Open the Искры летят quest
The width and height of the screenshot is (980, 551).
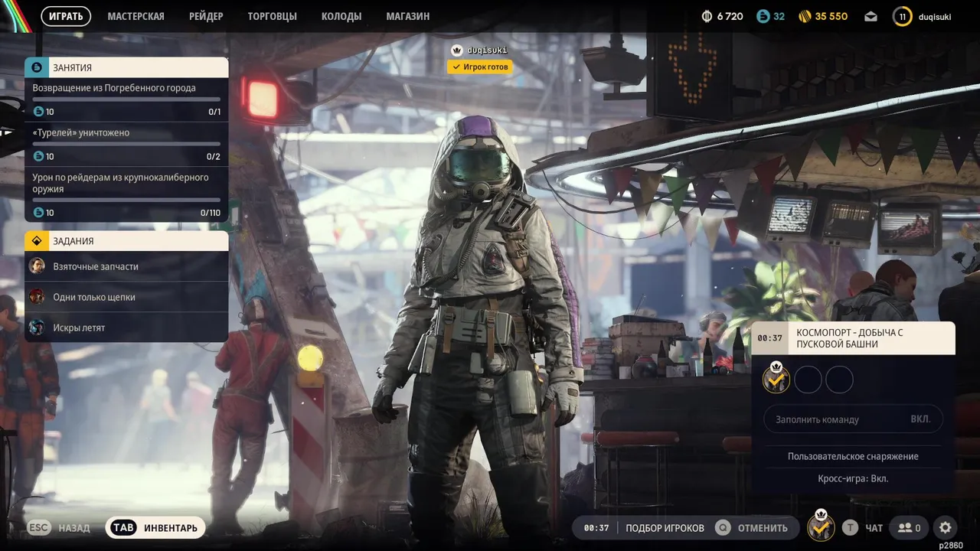126,328
